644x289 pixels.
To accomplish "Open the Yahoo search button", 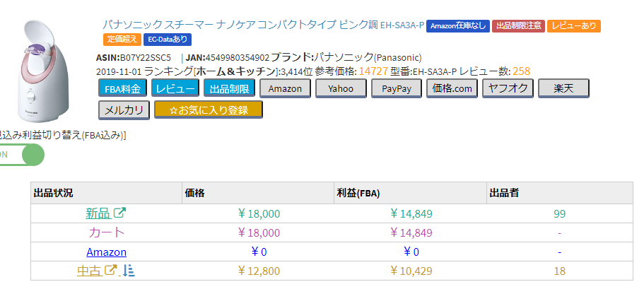I will point(341,88).
